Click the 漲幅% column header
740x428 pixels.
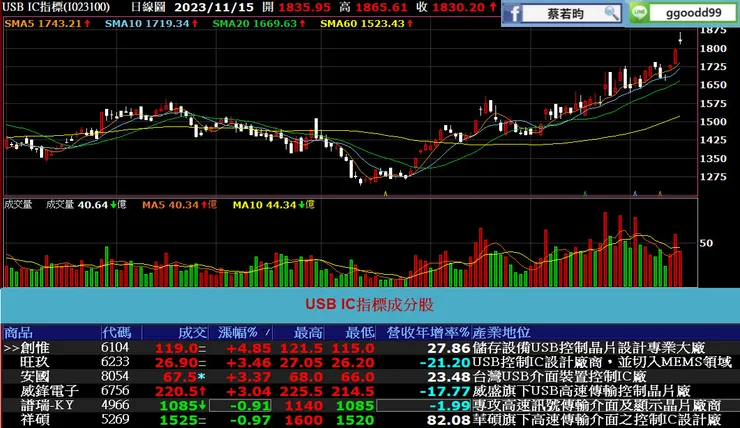237,333
